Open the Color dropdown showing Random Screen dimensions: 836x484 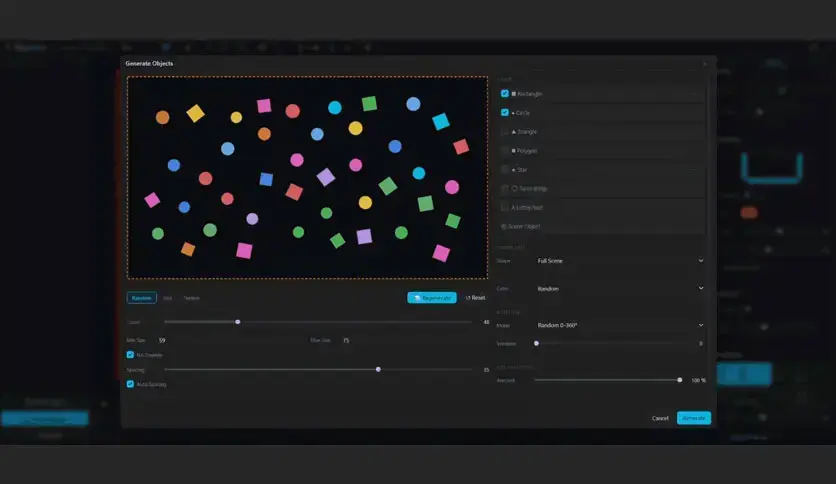click(x=620, y=288)
